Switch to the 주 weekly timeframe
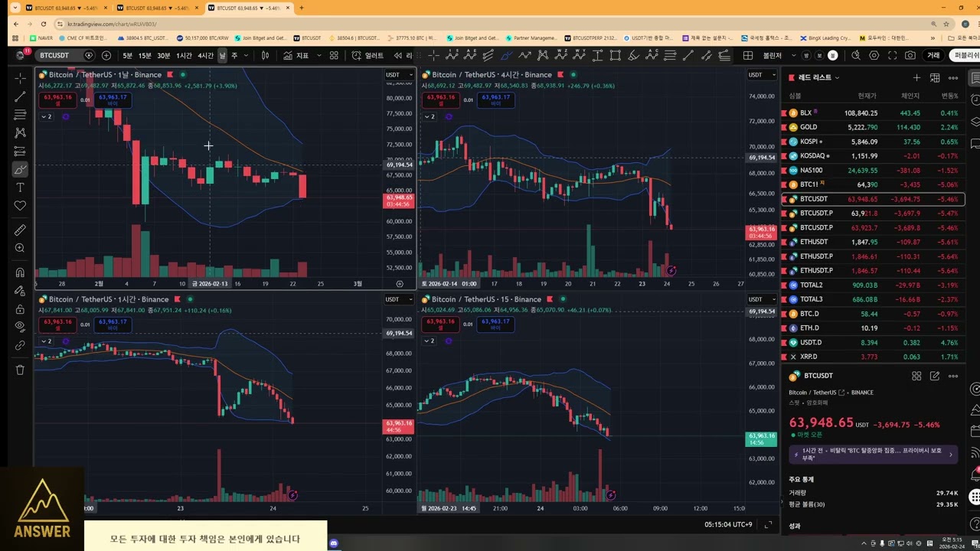Image resolution: width=980 pixels, height=551 pixels. click(234, 55)
